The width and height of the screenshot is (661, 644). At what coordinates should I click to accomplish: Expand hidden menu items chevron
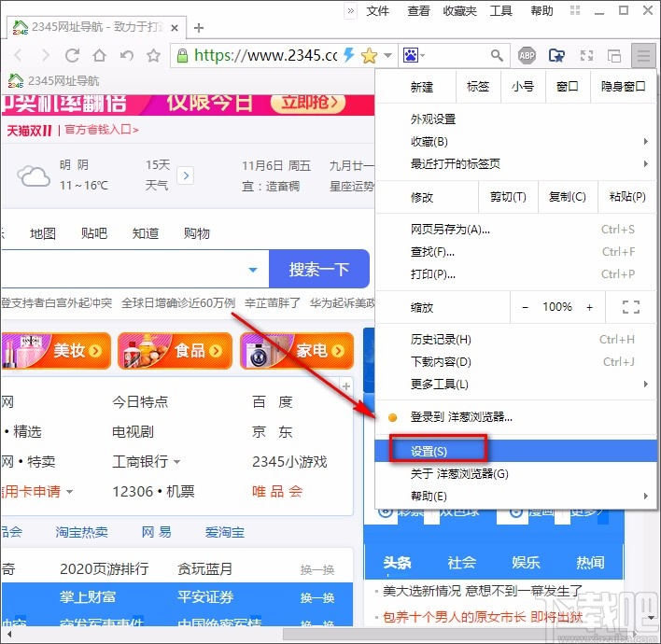351,10
